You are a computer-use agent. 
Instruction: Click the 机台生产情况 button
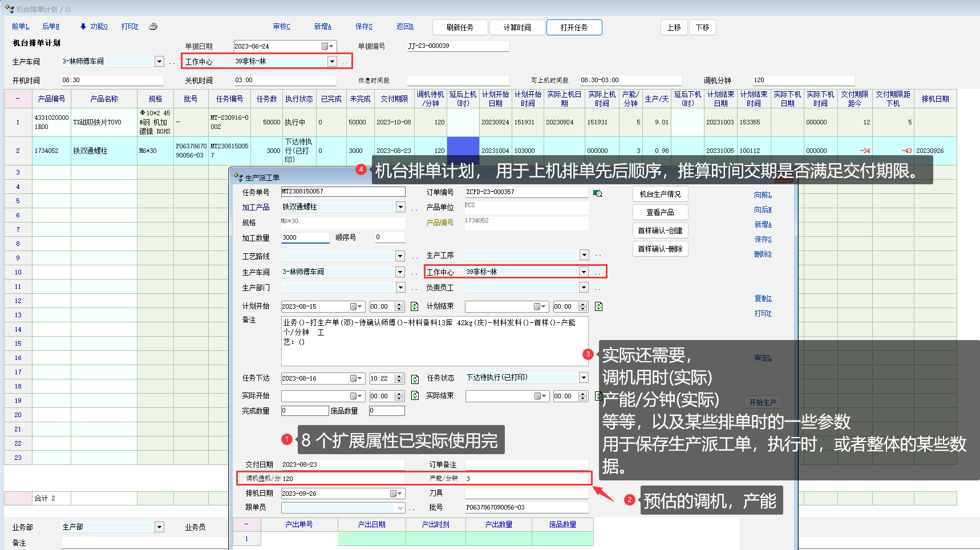[x=660, y=194]
